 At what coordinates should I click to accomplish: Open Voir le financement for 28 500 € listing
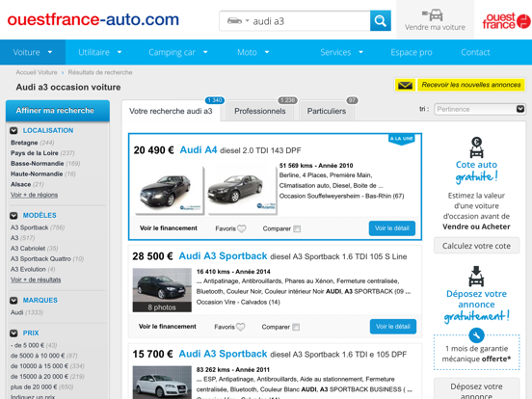(x=168, y=327)
